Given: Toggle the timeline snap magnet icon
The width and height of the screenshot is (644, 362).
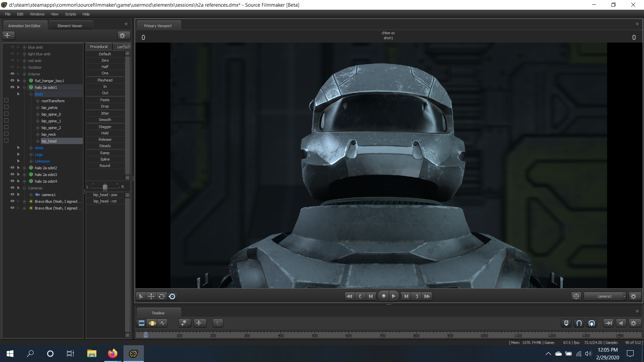Looking at the screenshot, I should pyautogui.click(x=579, y=323).
